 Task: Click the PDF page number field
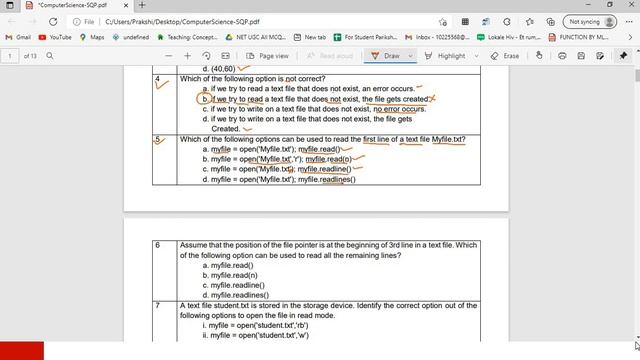pos(10,56)
